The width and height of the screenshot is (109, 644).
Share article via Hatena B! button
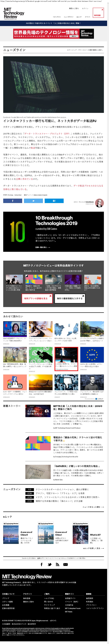[54, 201]
